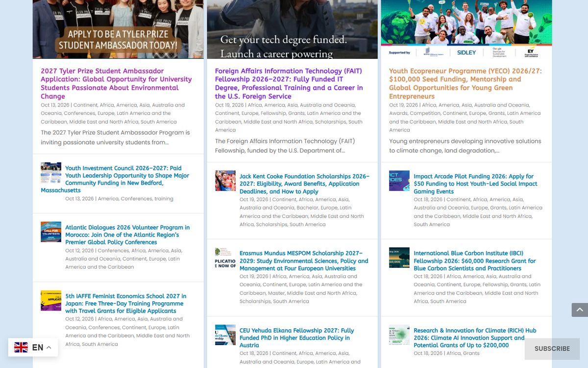Click Fellowship category under FAIT Fellowship post
Viewport: 588px width, 368px height.
point(273,113)
